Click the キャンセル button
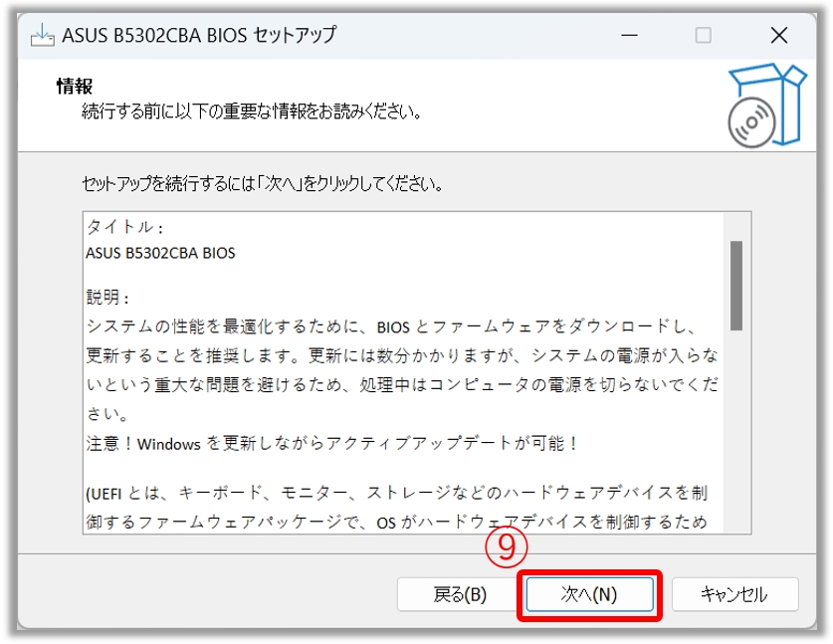This screenshot has width=833, height=644. point(734,594)
